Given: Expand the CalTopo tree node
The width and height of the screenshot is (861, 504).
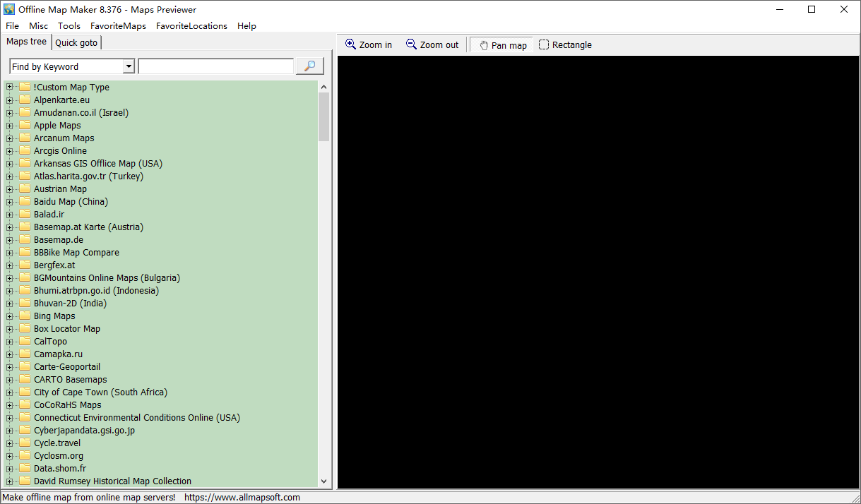Looking at the screenshot, I should coord(9,342).
